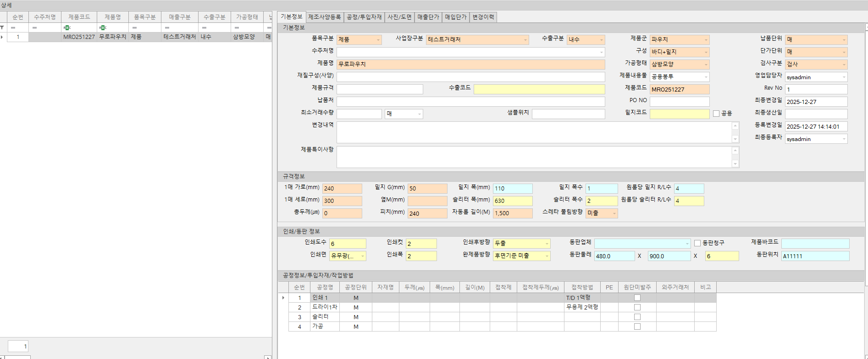Enable the 동판청구 checkbox
This screenshot has height=359, width=868.
point(697,243)
